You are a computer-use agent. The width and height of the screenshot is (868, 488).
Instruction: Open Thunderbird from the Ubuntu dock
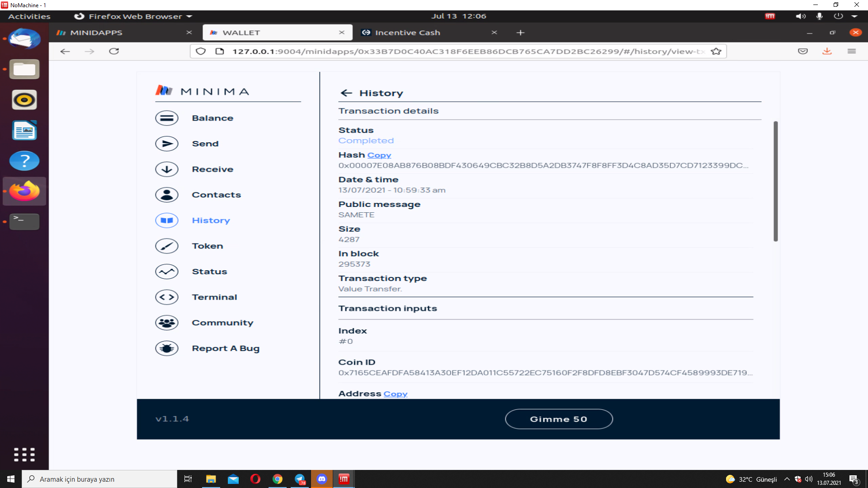click(x=24, y=39)
